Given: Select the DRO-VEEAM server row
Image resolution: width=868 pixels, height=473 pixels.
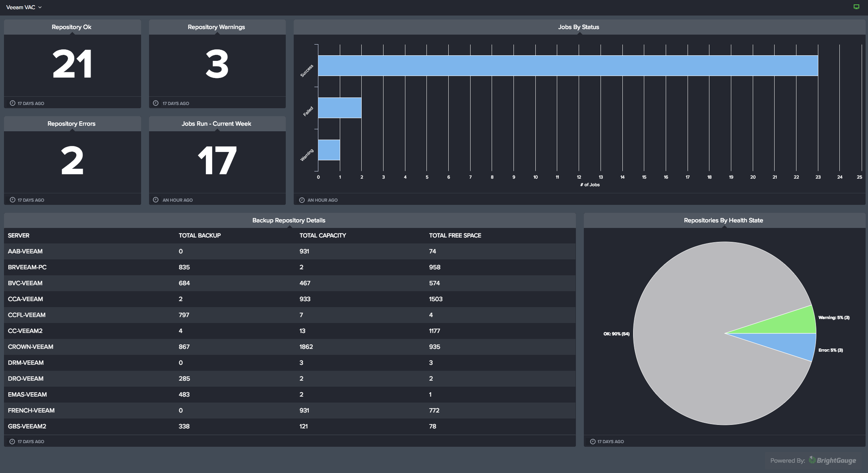Looking at the screenshot, I should point(290,379).
